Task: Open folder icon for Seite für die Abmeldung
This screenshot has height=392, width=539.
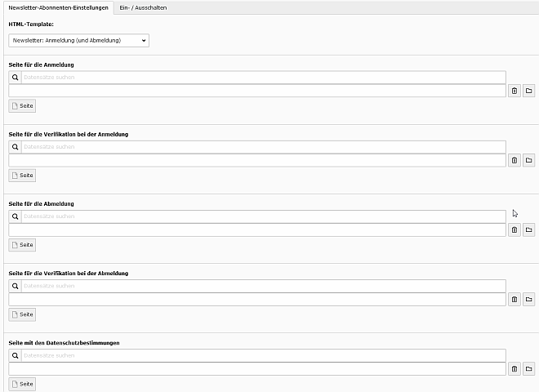Action: (528, 230)
